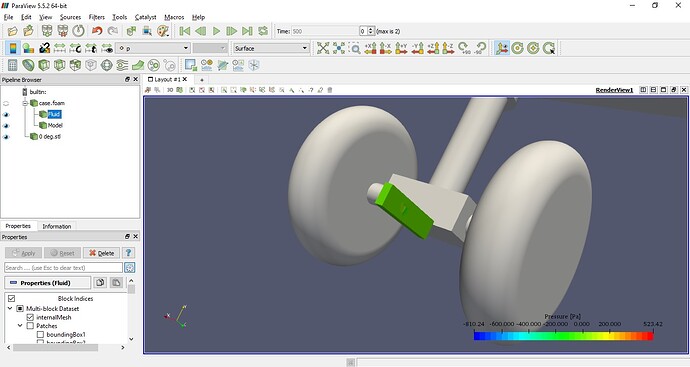Play the animation
690x367 pixels.
[x=216, y=31]
